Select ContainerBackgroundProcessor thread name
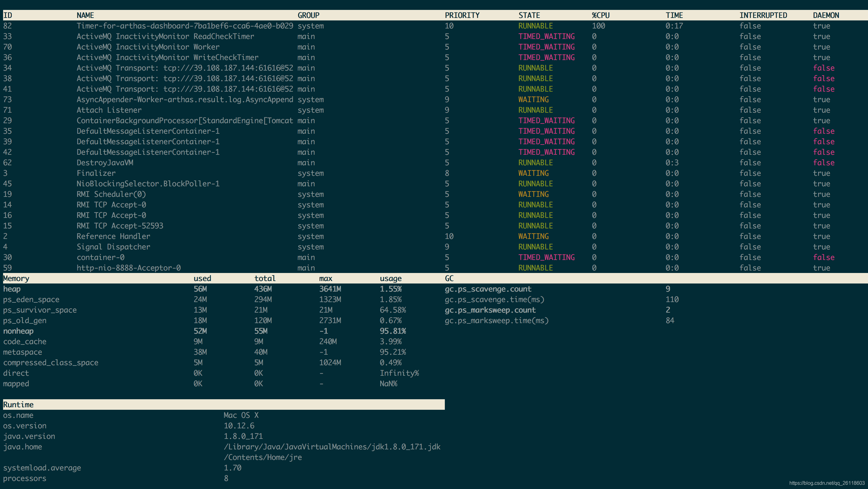This screenshot has height=489, width=868. 185,120
